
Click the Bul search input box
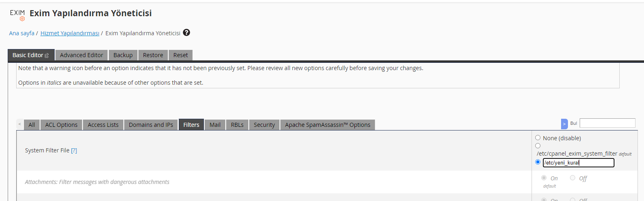click(608, 123)
